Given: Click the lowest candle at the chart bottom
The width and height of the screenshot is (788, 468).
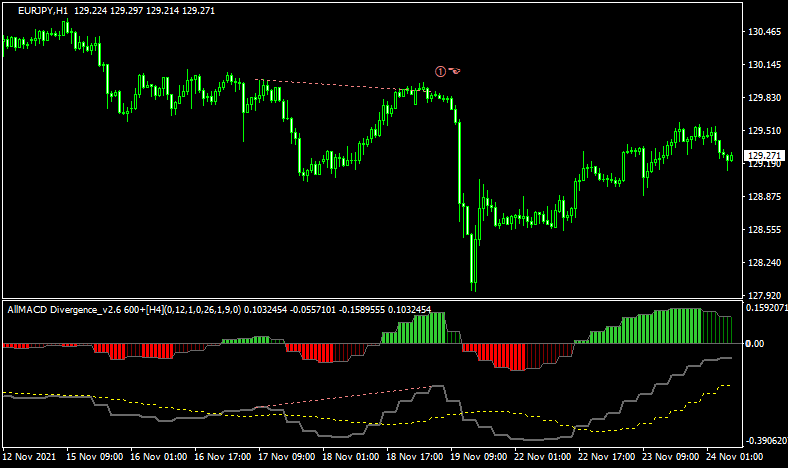Looking at the screenshot, I should coord(474,275).
